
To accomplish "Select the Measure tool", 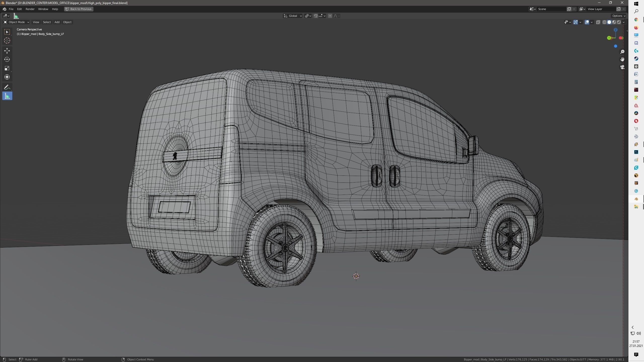I will (x=7, y=96).
